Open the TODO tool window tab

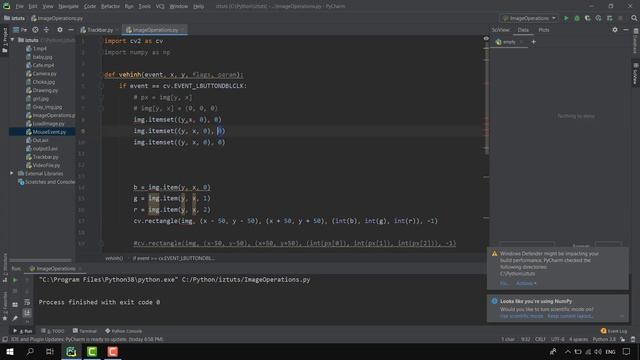53,331
